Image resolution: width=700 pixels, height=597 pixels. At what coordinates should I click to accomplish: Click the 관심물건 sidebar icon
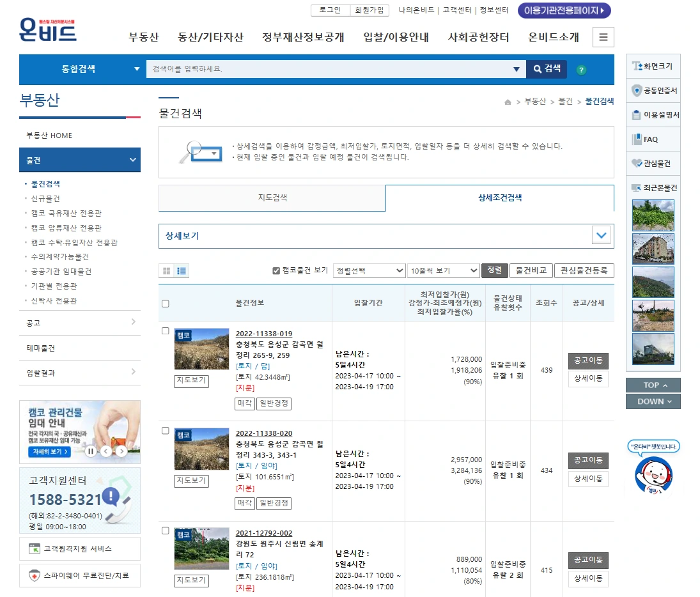(x=653, y=163)
